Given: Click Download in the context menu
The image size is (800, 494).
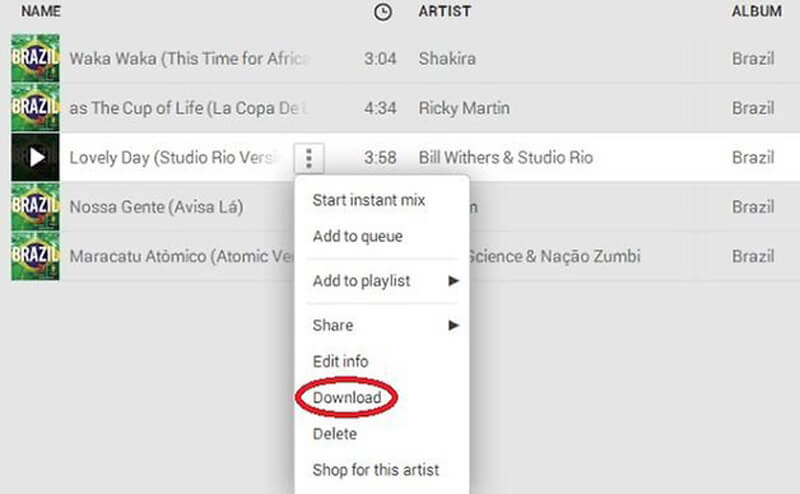Looking at the screenshot, I should (x=346, y=398).
